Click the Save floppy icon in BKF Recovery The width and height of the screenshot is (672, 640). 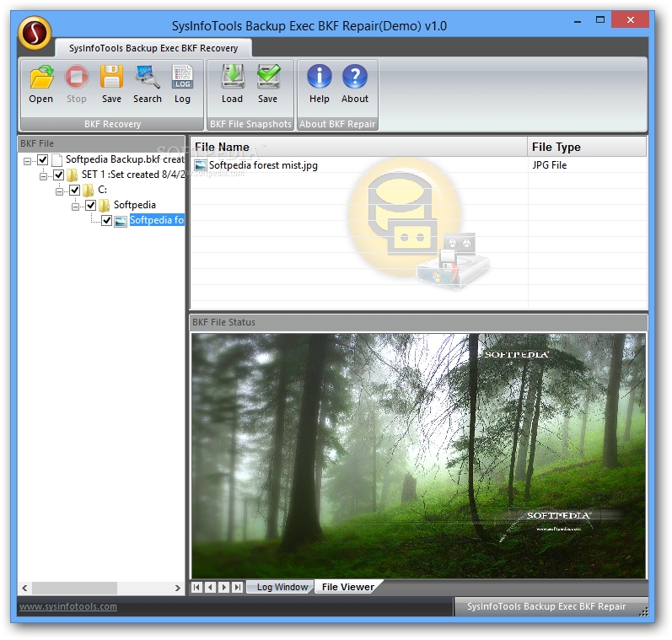click(111, 78)
